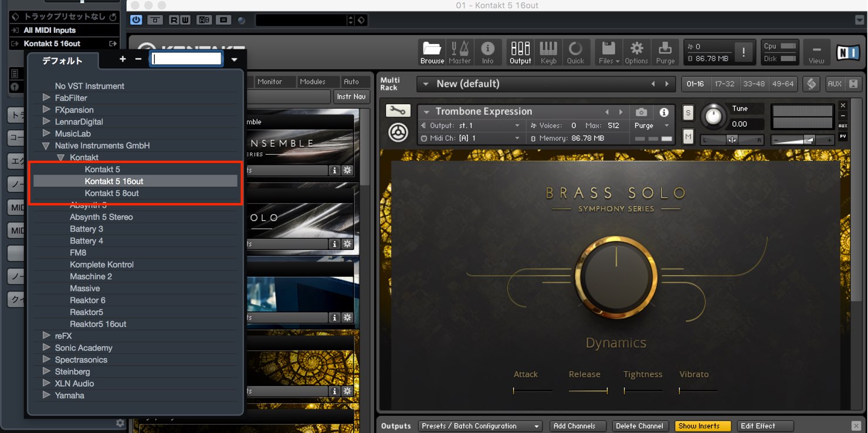Screen dimensions: 868x433
Task: Show the Keyb on-screen keyboard
Action: tap(548, 53)
